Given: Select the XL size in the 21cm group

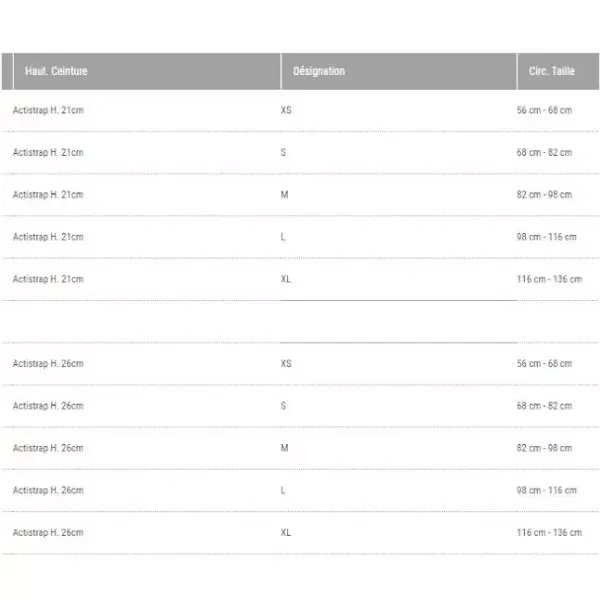Looking at the screenshot, I should tap(285, 279).
